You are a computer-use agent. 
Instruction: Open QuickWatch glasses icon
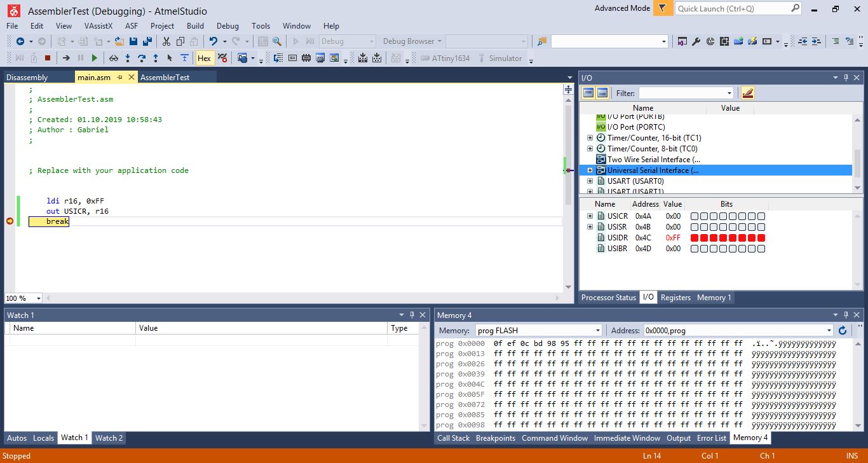[x=114, y=58]
